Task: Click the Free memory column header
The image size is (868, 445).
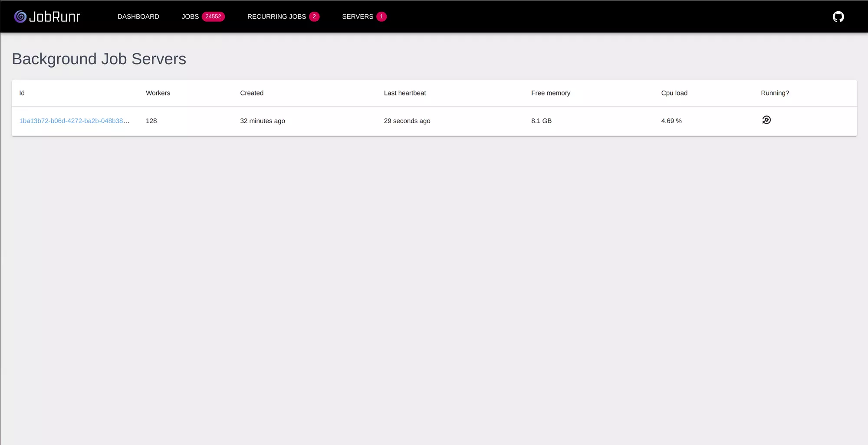Action: (x=551, y=93)
